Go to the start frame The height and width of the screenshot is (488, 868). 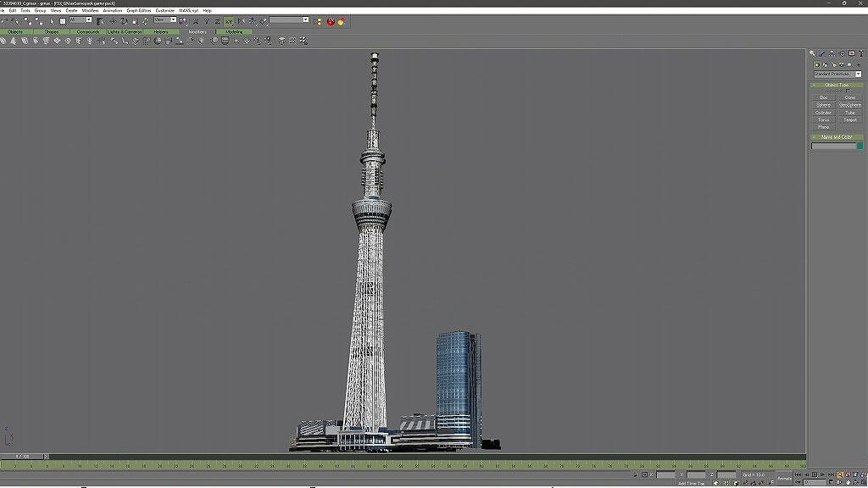(798, 474)
